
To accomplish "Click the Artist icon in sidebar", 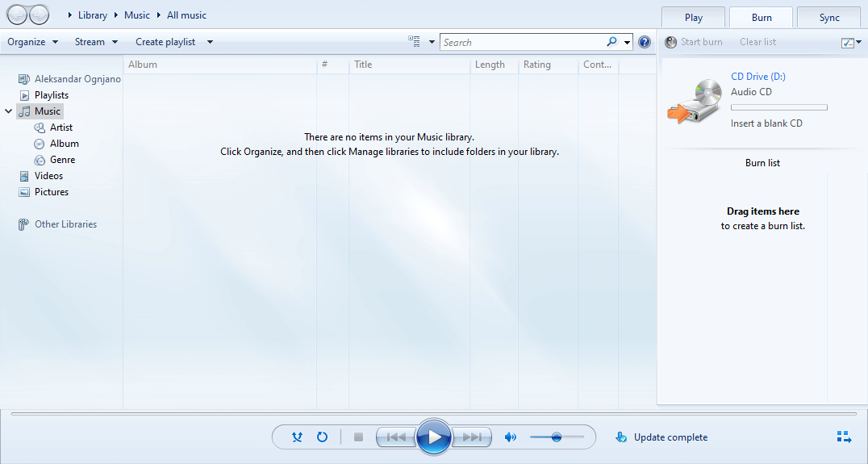I will coord(40,127).
